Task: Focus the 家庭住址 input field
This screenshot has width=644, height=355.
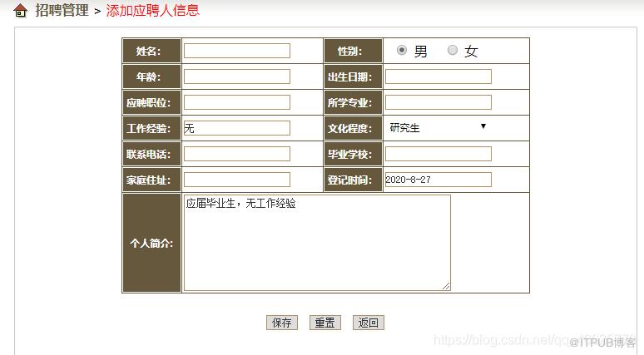Action: 237,180
